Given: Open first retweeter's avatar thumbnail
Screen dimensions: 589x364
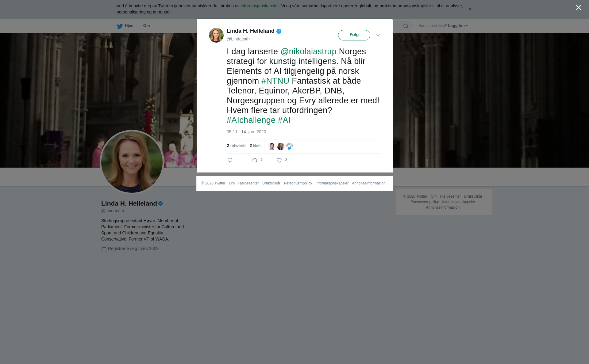Looking at the screenshot, I should 272,146.
